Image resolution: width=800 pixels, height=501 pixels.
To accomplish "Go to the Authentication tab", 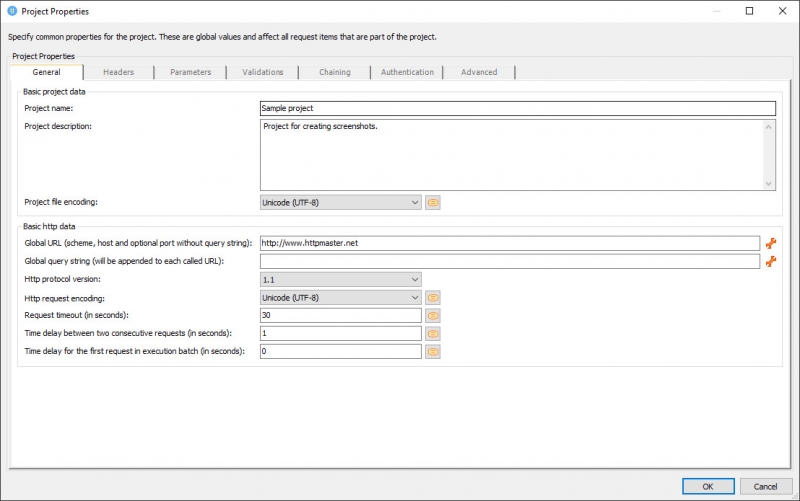I will tap(407, 72).
